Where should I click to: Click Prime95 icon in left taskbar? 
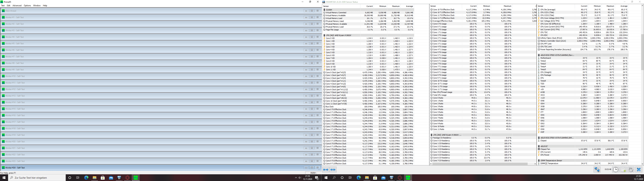point(136,178)
